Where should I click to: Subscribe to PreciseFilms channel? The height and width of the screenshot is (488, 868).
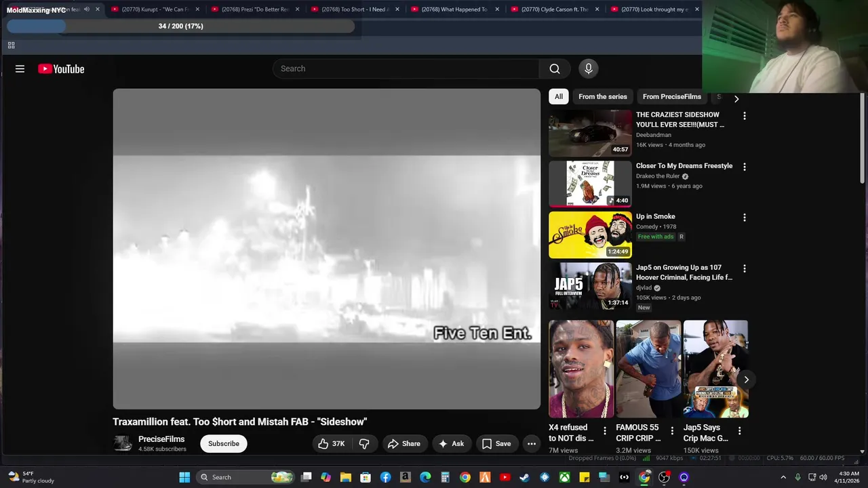click(x=224, y=443)
